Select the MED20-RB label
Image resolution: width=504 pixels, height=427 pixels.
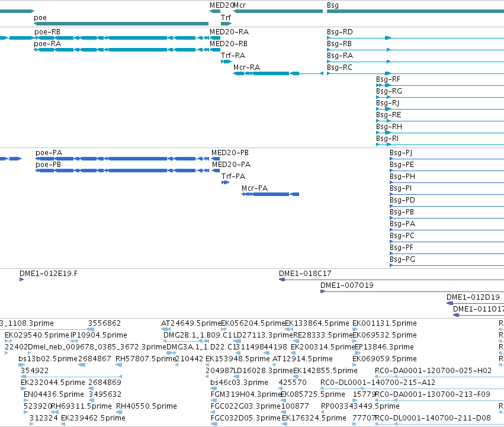(229, 44)
